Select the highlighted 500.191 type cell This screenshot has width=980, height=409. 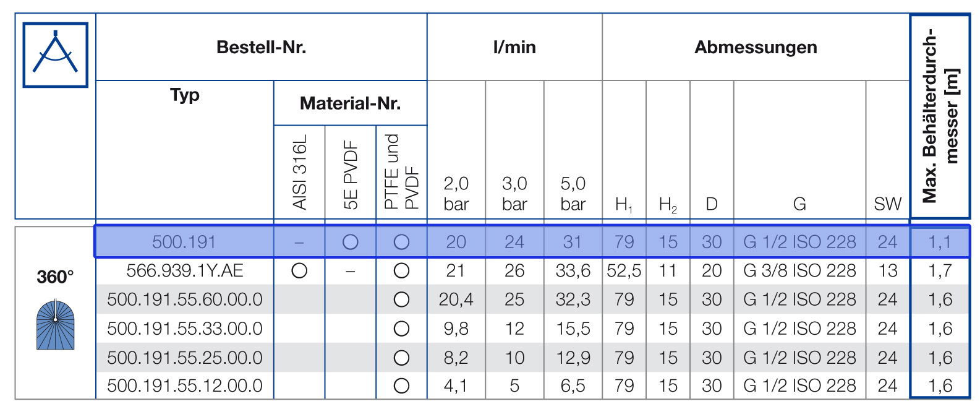point(184,242)
